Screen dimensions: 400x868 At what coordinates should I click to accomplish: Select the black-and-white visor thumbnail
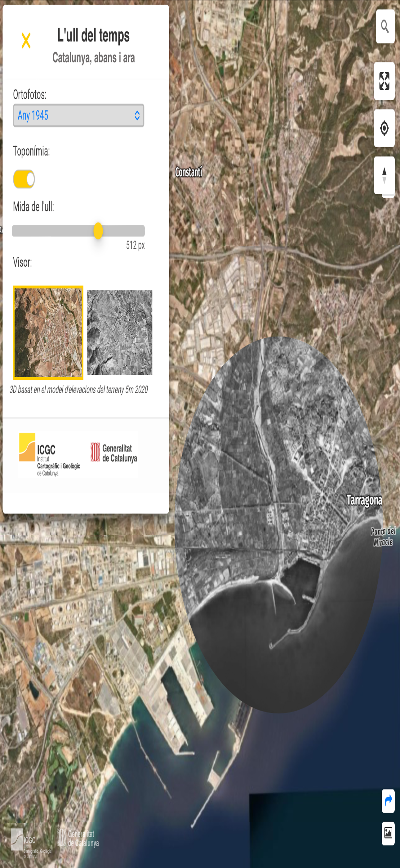click(x=119, y=332)
